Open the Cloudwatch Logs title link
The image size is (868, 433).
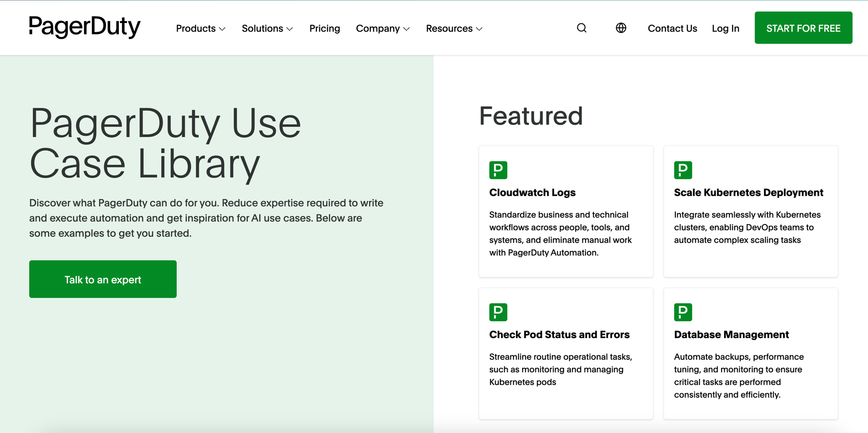coord(532,193)
